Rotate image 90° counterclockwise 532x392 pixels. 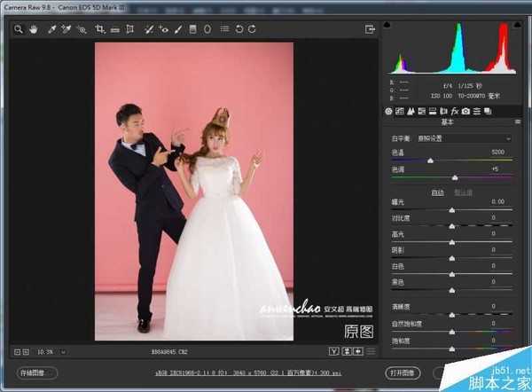239,29
